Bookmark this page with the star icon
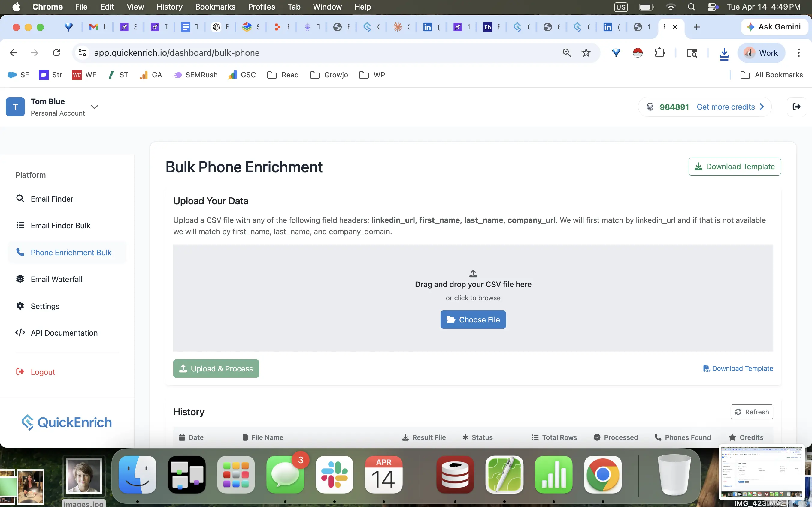Image resolution: width=812 pixels, height=507 pixels. 586,52
